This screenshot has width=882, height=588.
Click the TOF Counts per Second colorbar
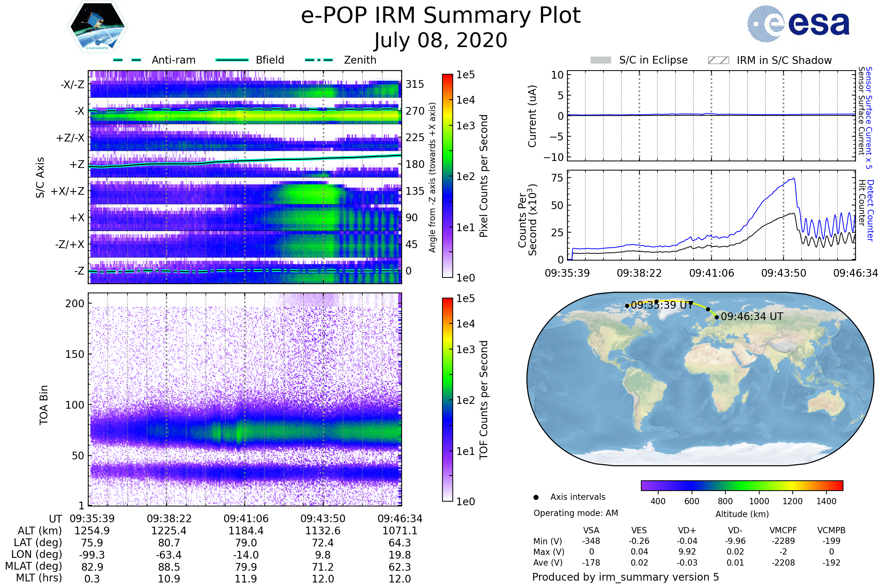447,399
